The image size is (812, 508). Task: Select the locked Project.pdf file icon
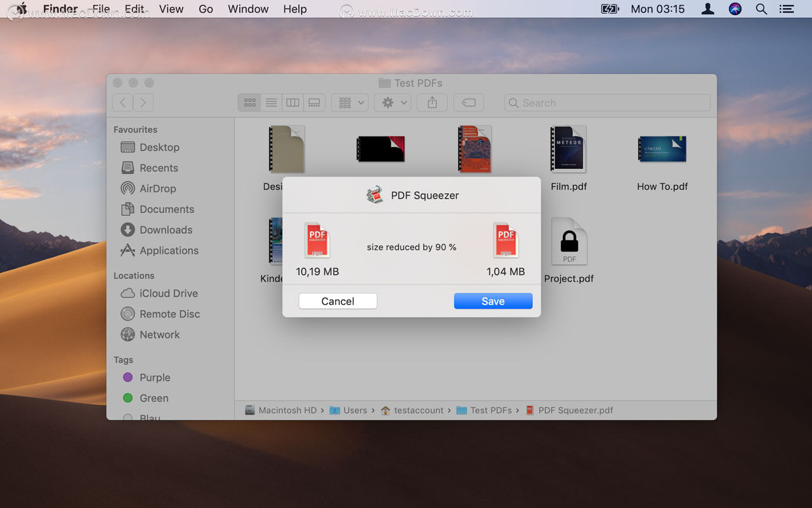click(569, 241)
